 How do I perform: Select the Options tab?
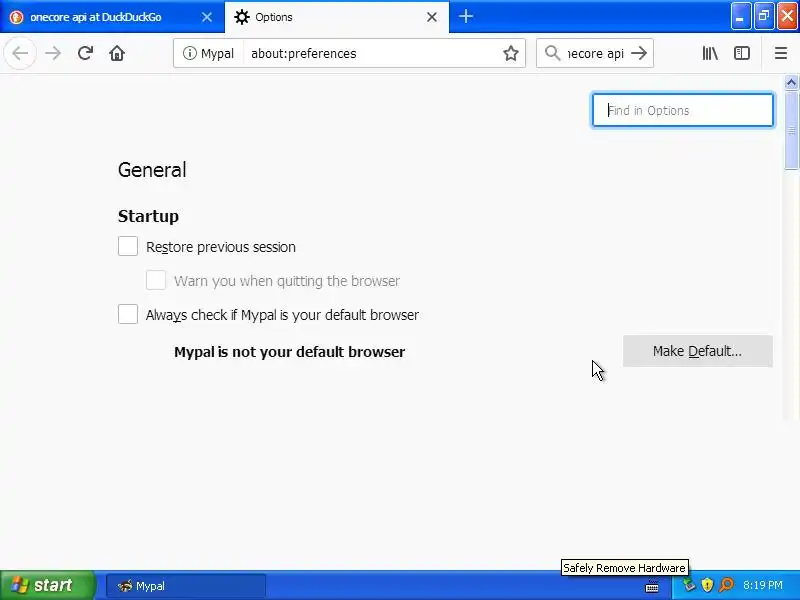(x=337, y=17)
